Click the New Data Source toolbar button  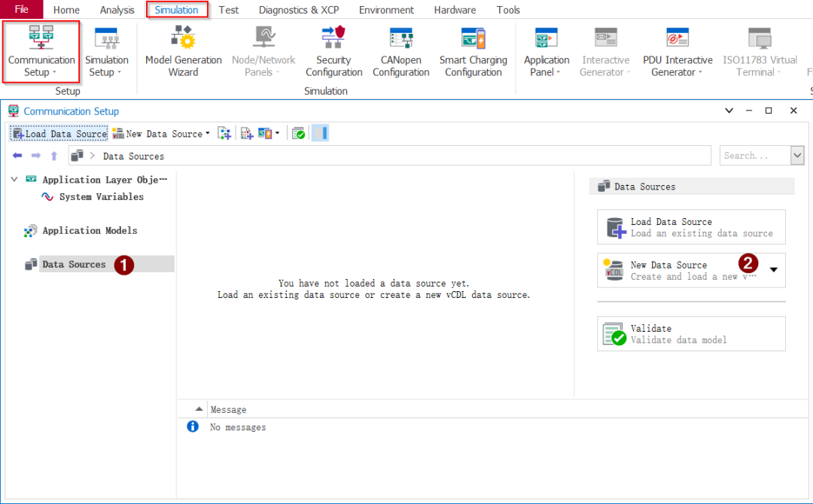(x=157, y=134)
